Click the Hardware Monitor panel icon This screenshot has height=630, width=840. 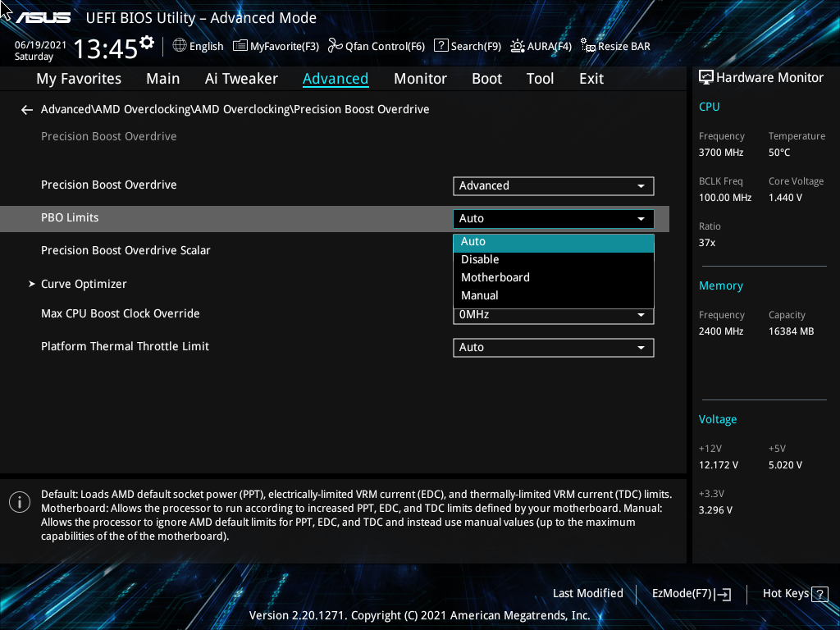pos(706,77)
